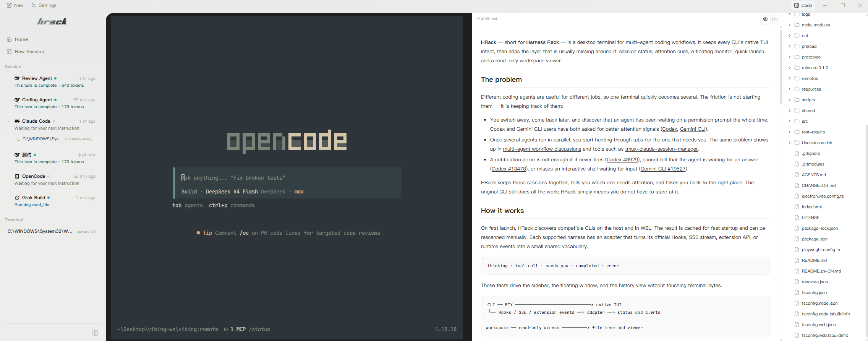868x341 pixels.
Task: Open the Gemini CLI #19527 link
Action: click(663, 169)
